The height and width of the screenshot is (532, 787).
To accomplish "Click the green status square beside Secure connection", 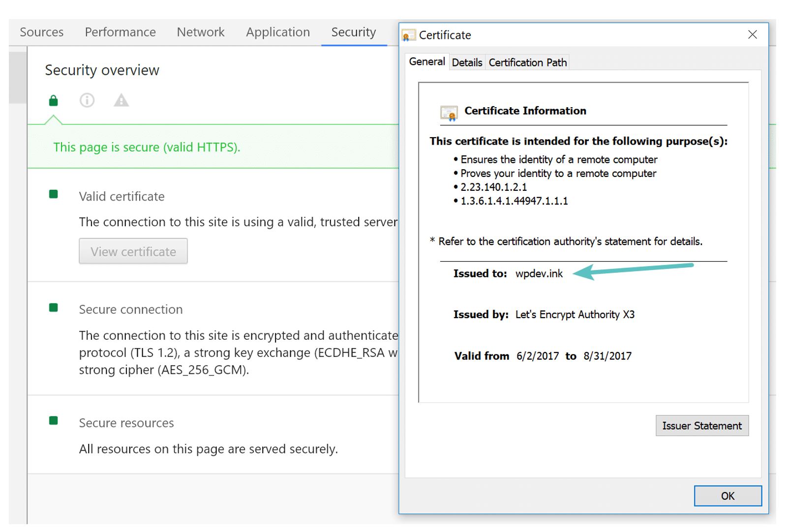I will (x=53, y=307).
